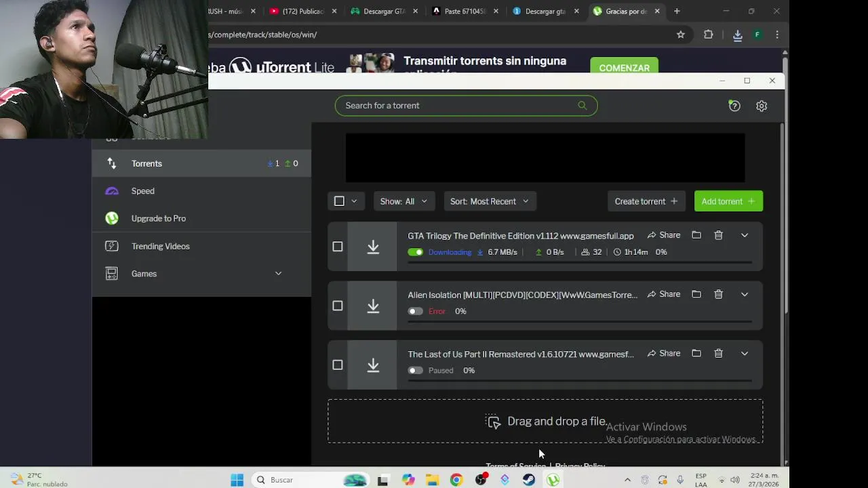Toggle the select-all torrents checkbox

point(339,201)
